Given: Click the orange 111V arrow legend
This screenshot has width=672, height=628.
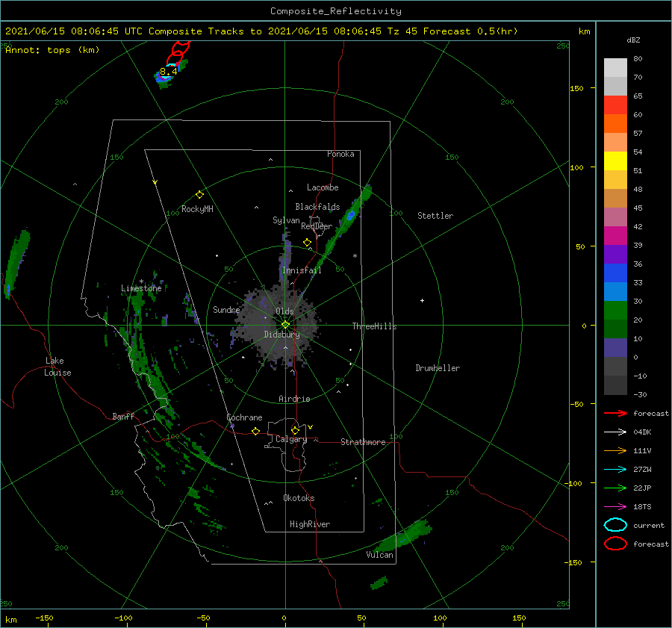Looking at the screenshot, I should coord(615,450).
